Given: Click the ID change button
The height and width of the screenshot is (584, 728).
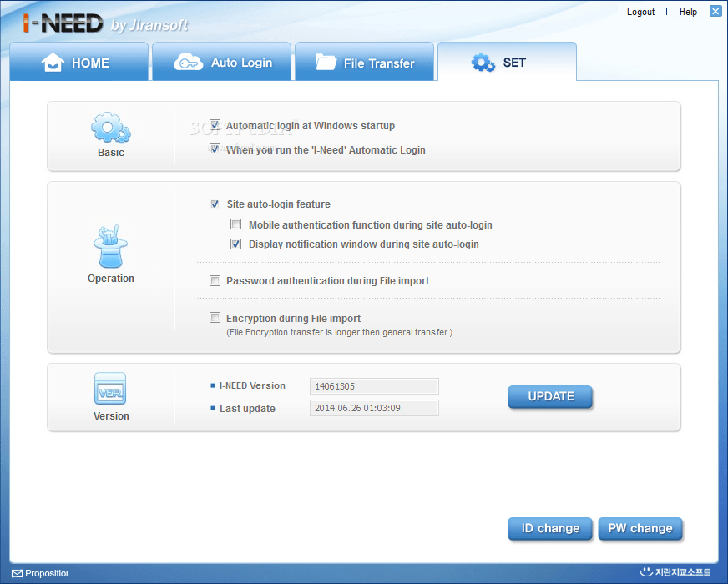Looking at the screenshot, I should (550, 528).
